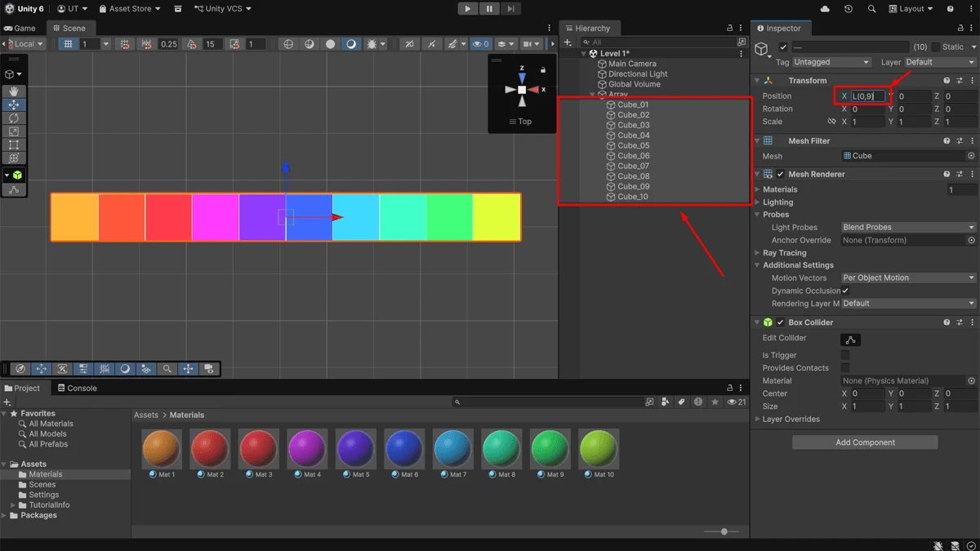Open the undo history icon
Viewport: 980px width, 551px height.
tap(849, 9)
